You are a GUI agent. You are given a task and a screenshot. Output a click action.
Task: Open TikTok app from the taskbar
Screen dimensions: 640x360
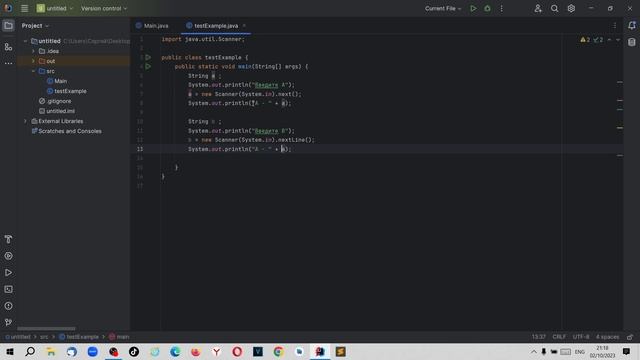pos(134,352)
